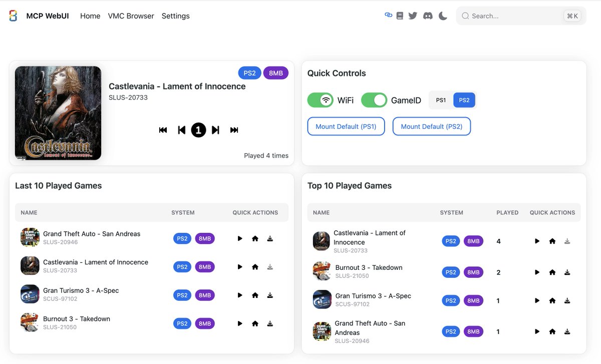Click SCUS-97102 text in Top 10 list
601x364 pixels.
353,304
